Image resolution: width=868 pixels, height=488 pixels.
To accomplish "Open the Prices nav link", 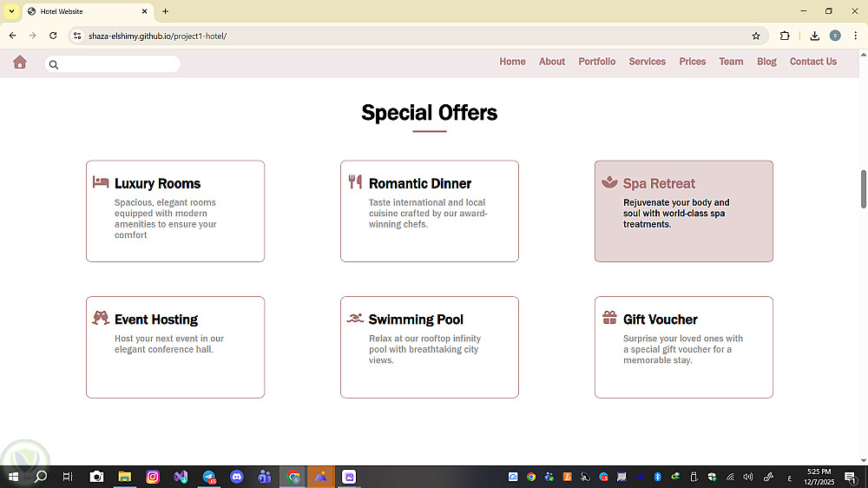I will (693, 62).
